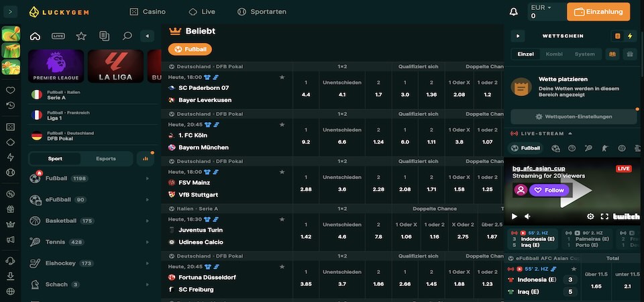Open the headset support icon
Screen dimensions: 644x302
11,261
